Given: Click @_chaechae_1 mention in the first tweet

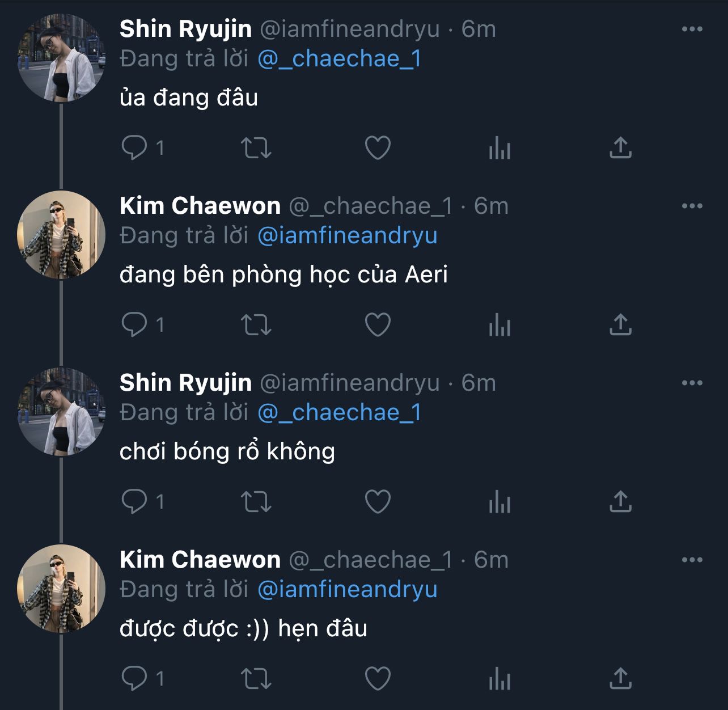Looking at the screenshot, I should pyautogui.click(x=339, y=59).
